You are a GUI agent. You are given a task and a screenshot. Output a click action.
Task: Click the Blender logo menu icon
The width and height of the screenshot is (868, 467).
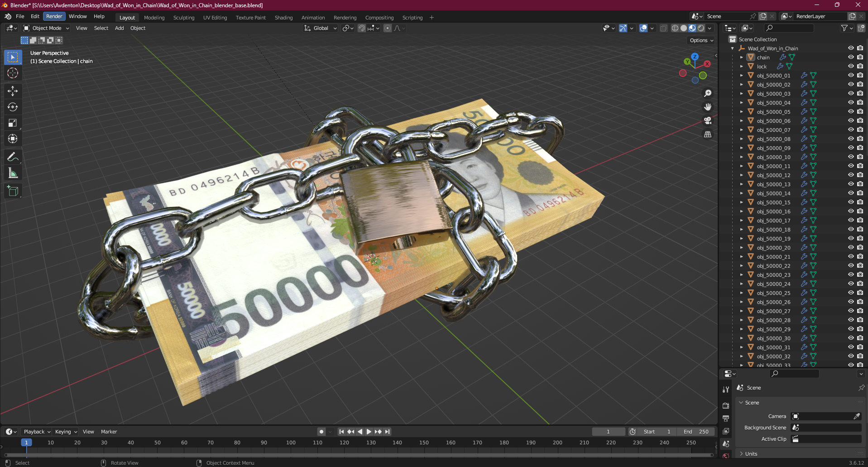pyautogui.click(x=8, y=16)
